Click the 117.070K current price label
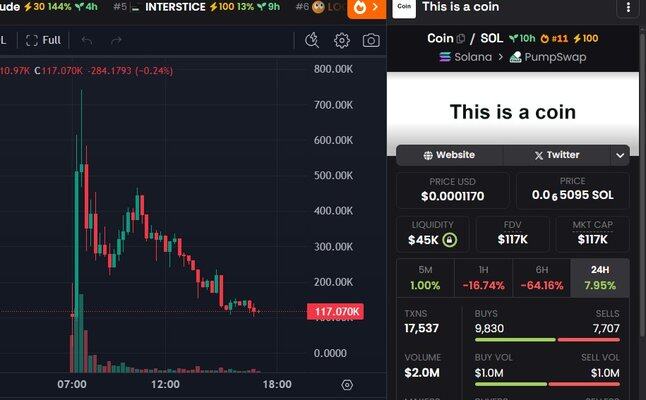This screenshot has height=400, width=646. click(336, 313)
